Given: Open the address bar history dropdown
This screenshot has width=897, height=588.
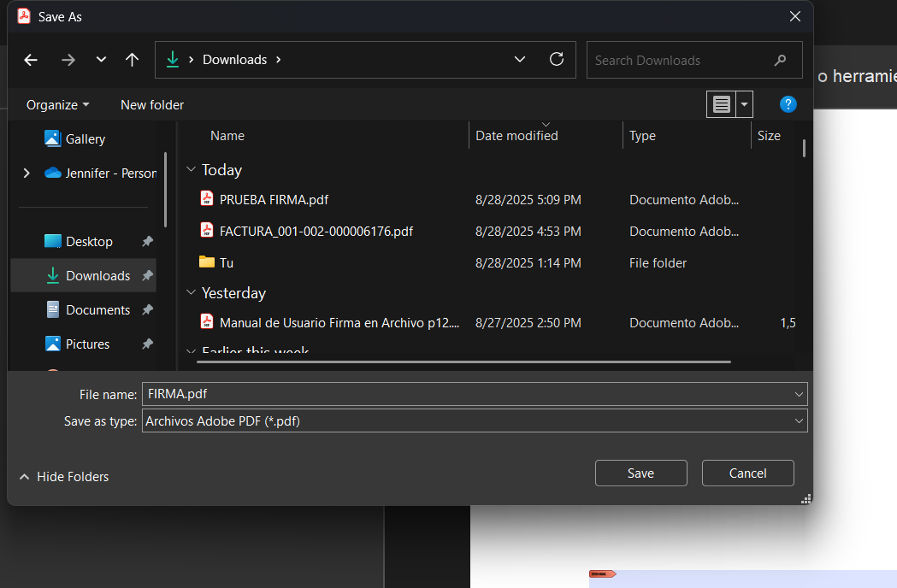Looking at the screenshot, I should coord(519,60).
